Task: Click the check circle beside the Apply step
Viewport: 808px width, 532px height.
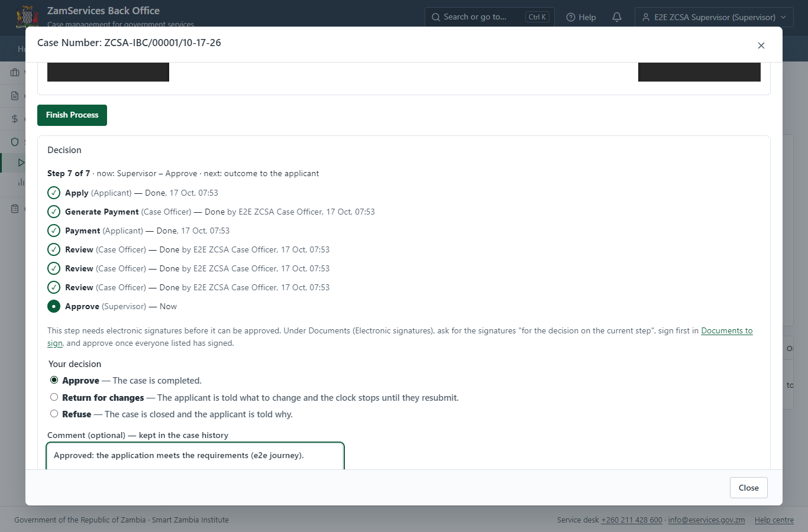Action: pyautogui.click(x=54, y=193)
